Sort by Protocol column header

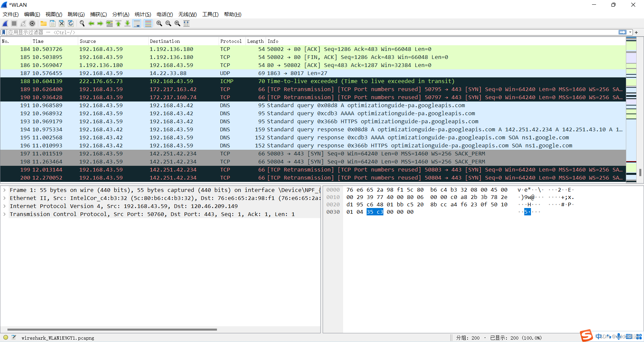click(x=232, y=41)
